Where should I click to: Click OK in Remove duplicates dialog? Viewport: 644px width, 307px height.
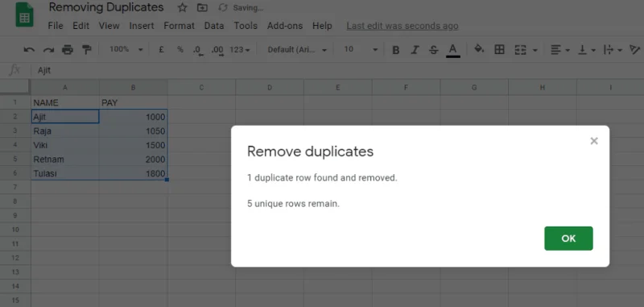tap(568, 239)
